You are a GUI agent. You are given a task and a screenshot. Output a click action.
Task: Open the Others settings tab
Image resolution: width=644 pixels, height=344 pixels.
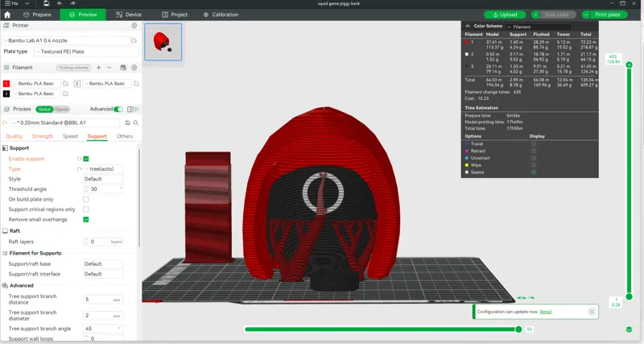(x=125, y=136)
